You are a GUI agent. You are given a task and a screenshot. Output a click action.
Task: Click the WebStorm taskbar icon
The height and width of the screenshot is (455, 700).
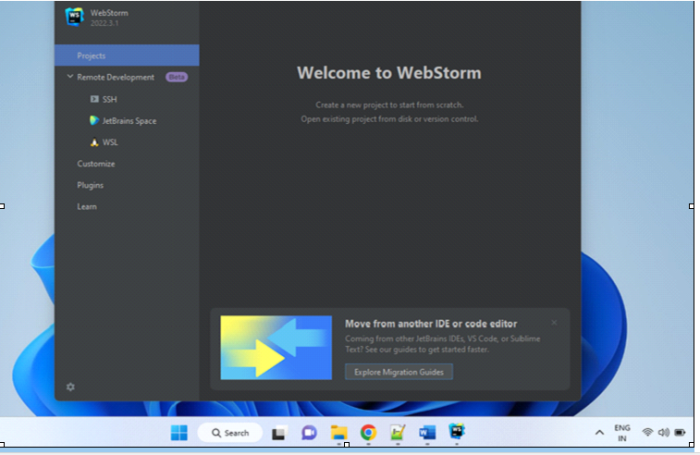pyautogui.click(x=457, y=431)
